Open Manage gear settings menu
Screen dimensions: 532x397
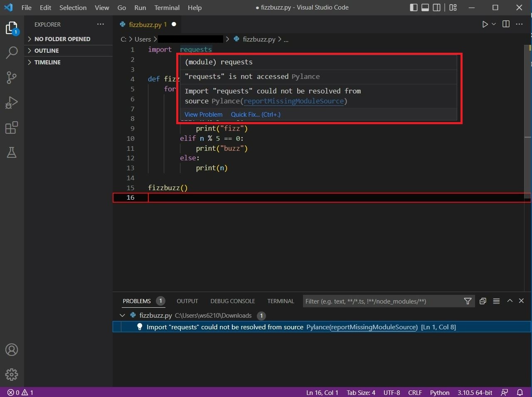click(x=12, y=375)
